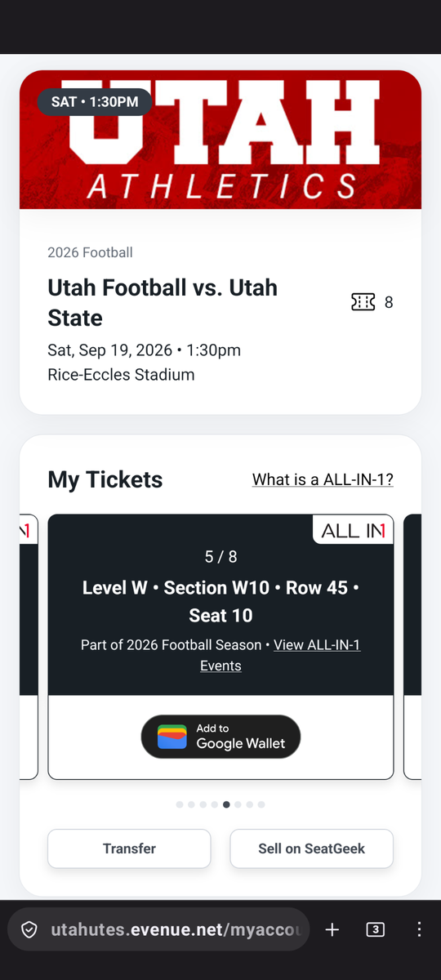Select the last ticket pagination dot
The width and height of the screenshot is (441, 980).
[x=261, y=804]
